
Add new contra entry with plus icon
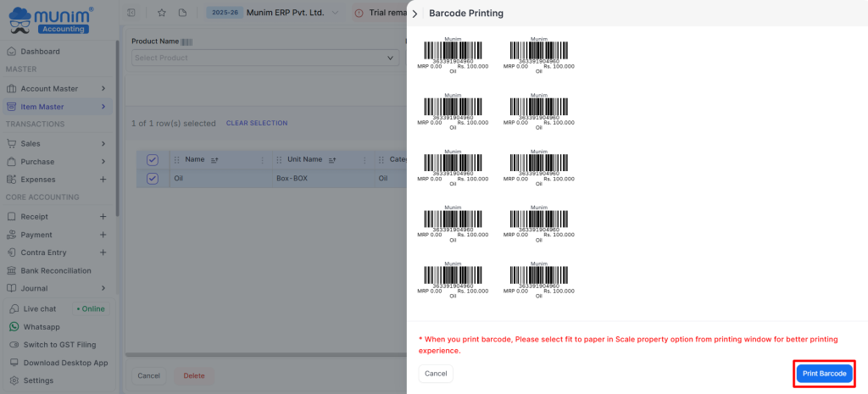coord(103,252)
